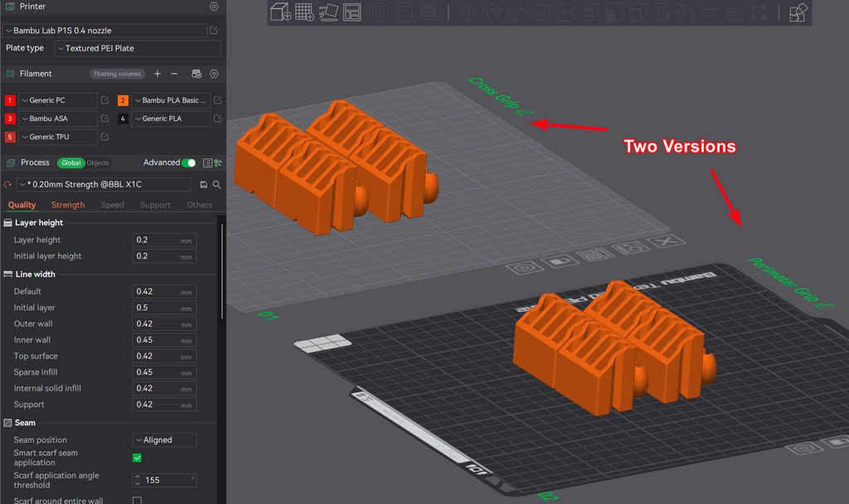Open the Plate type dropdown

(x=138, y=48)
